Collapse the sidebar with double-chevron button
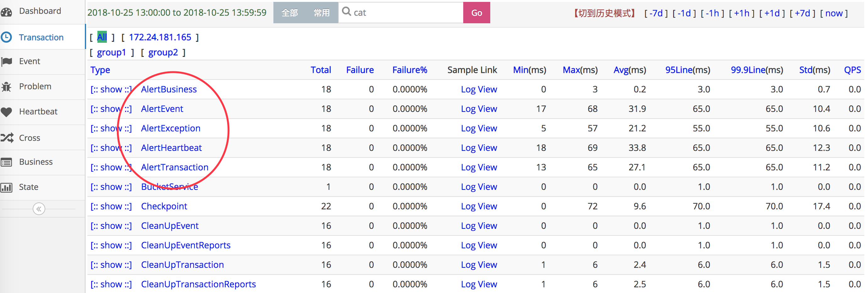This screenshot has height=293, width=868. [x=39, y=209]
